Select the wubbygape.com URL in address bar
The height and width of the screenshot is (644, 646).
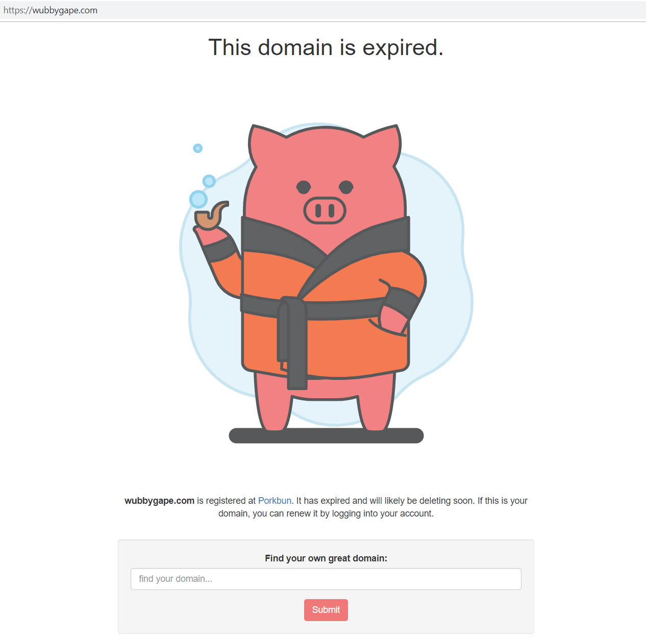pos(50,10)
